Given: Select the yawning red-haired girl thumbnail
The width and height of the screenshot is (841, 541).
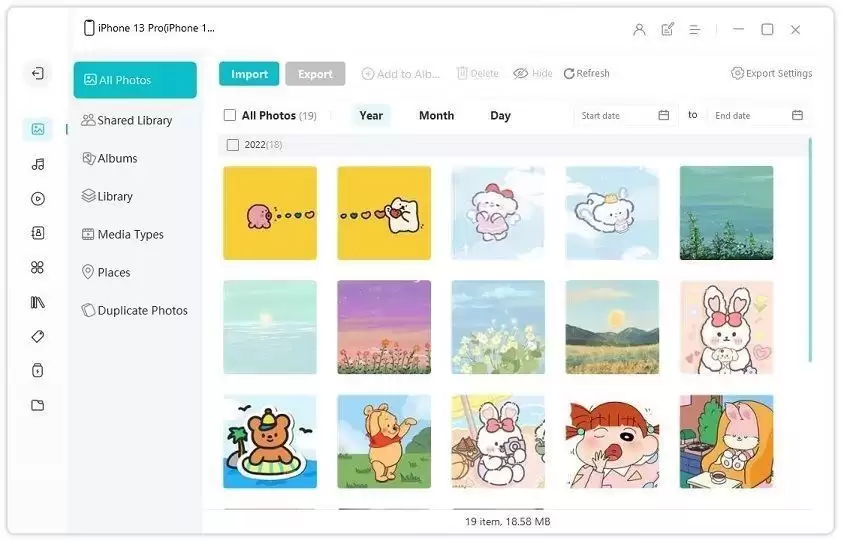Looking at the screenshot, I should (x=612, y=442).
